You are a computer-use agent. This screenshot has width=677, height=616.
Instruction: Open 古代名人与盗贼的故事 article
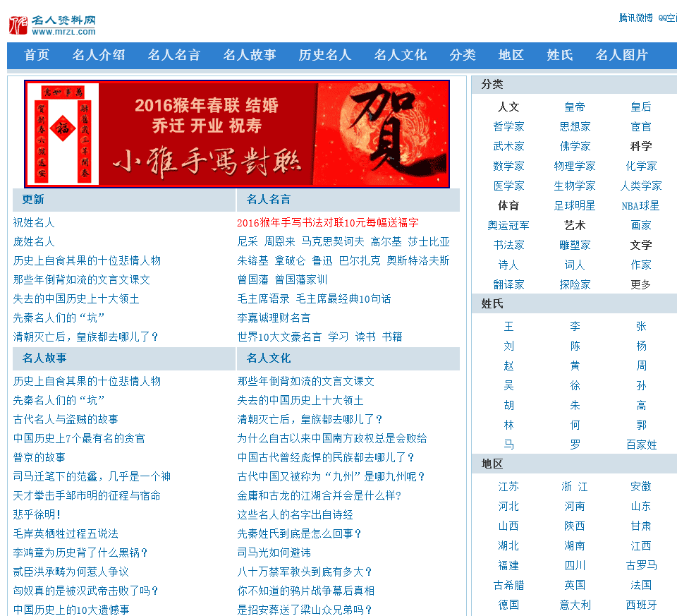click(66, 419)
